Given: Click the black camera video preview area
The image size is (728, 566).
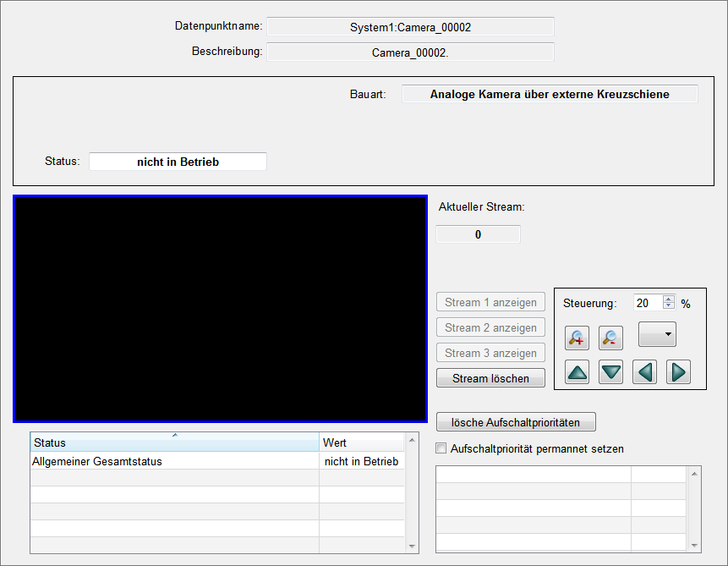Looking at the screenshot, I should tap(220, 309).
